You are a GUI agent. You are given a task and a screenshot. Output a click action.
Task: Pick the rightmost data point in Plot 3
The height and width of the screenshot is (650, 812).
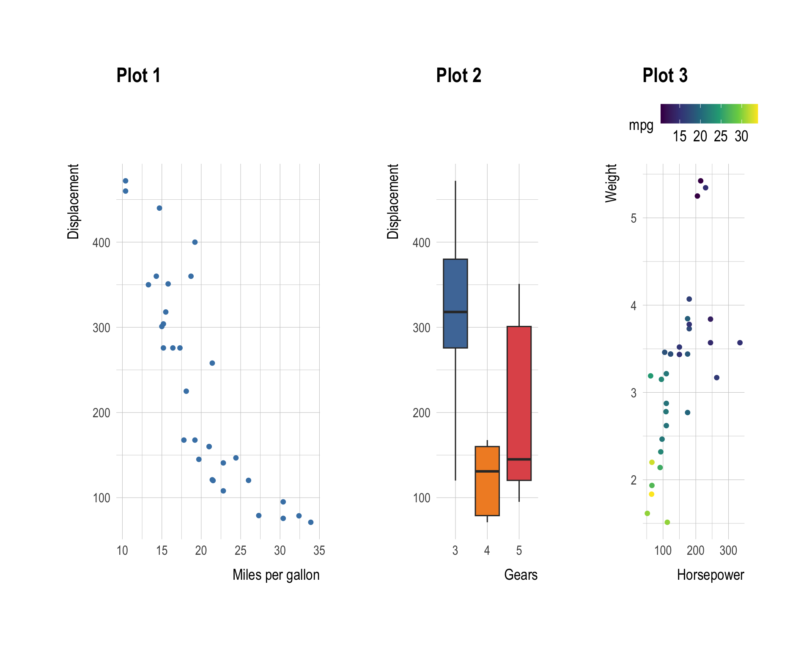(740, 343)
